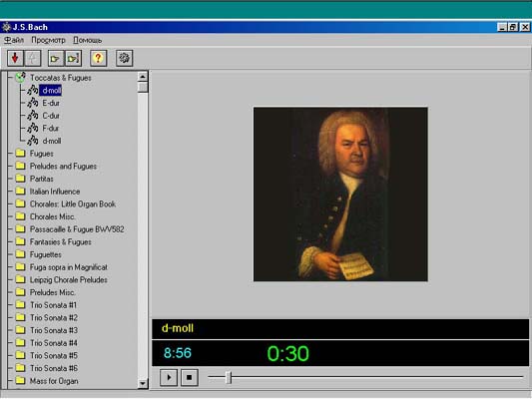Open help via the question mark icon
The height and width of the screenshot is (399, 532).
click(x=99, y=58)
